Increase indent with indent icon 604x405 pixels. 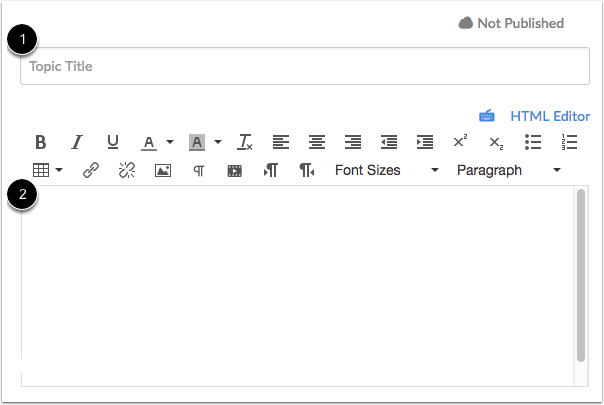click(x=425, y=142)
